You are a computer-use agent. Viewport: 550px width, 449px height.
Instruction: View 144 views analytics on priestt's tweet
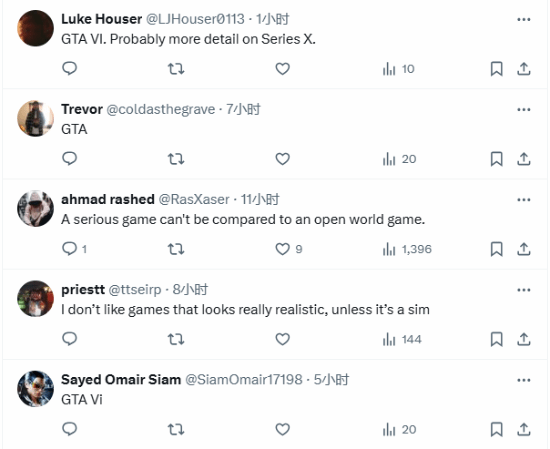pyautogui.click(x=402, y=339)
